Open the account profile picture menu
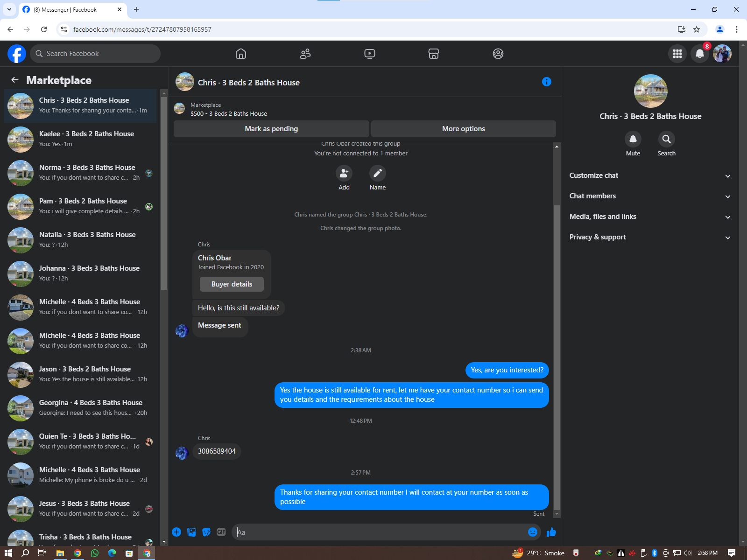Image resolution: width=747 pixels, height=560 pixels. [722, 54]
